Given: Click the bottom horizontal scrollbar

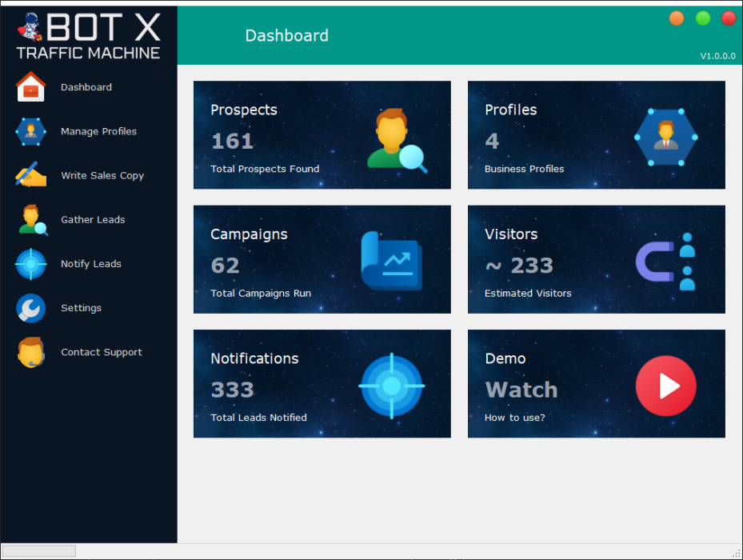Looking at the screenshot, I should click(x=40, y=550).
